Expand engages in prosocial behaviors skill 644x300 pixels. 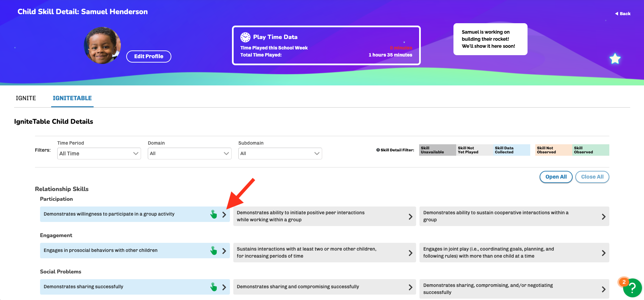(x=224, y=251)
